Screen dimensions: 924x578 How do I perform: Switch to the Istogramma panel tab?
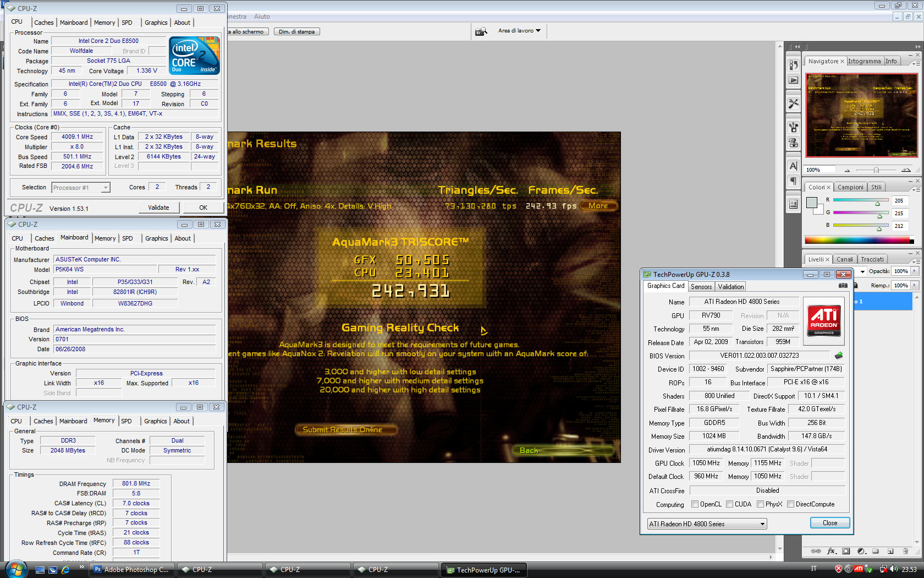[x=864, y=61]
